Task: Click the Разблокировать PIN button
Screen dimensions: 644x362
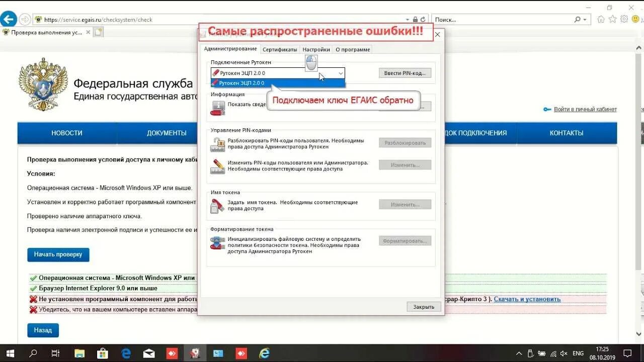Action: (x=405, y=143)
